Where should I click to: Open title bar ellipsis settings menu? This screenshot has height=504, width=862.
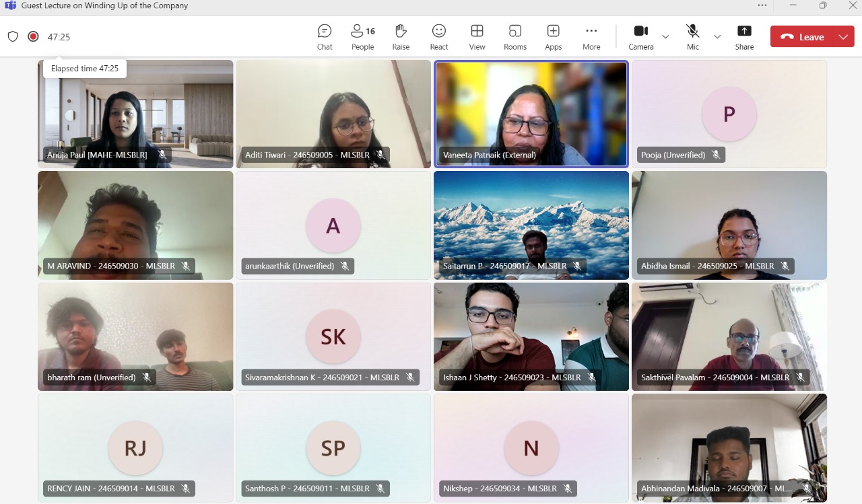click(762, 5)
